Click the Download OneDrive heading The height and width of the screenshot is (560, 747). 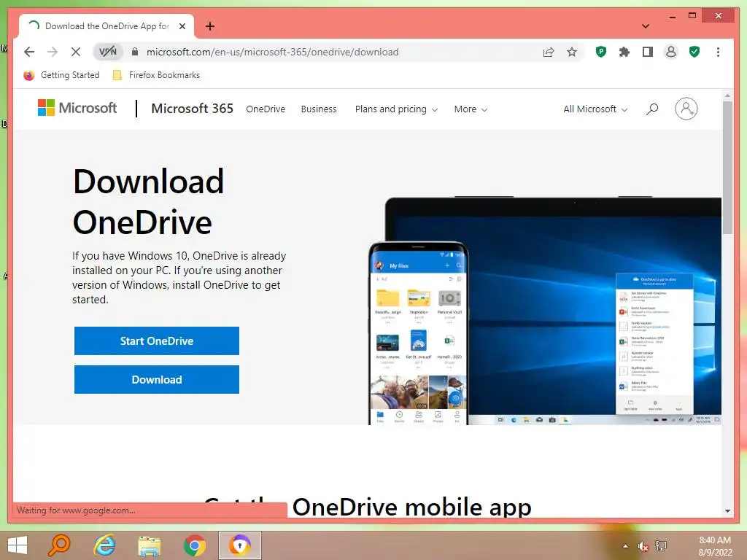coord(148,201)
